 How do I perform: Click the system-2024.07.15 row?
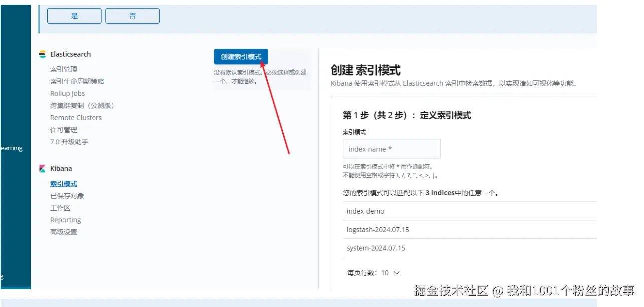pos(470,248)
